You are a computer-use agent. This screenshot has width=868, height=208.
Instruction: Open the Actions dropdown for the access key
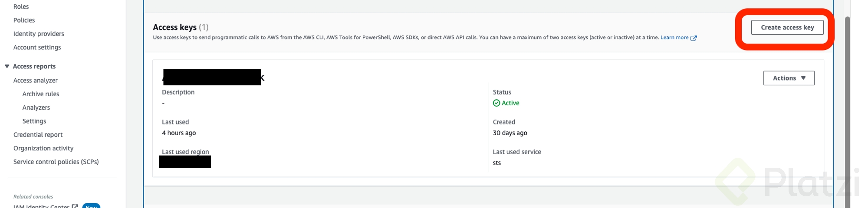789,78
